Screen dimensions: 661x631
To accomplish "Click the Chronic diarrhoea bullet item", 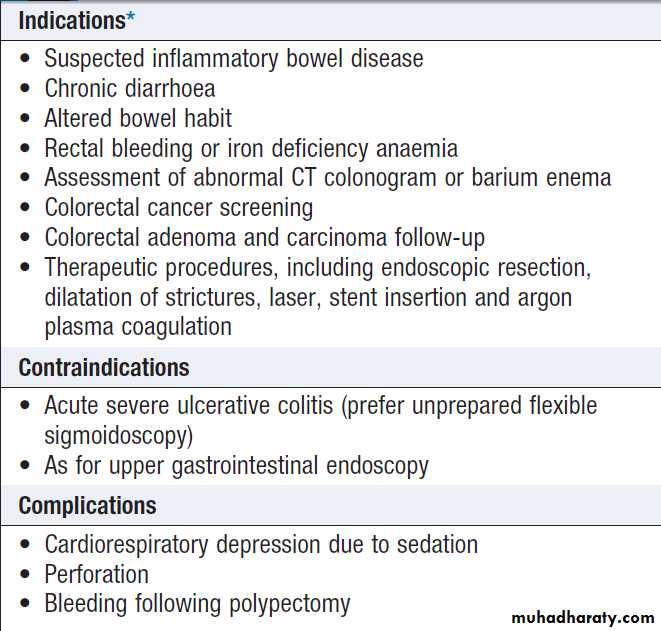I will coord(129,89).
